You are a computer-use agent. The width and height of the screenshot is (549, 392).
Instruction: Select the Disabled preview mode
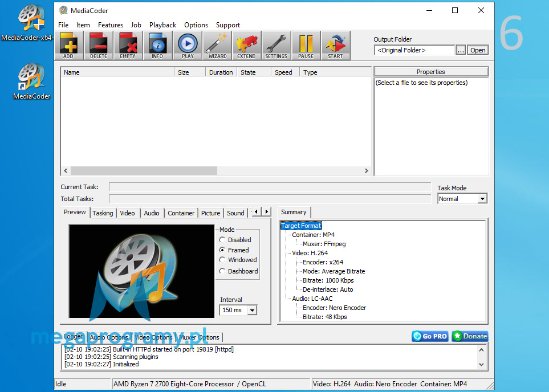pyautogui.click(x=235, y=240)
